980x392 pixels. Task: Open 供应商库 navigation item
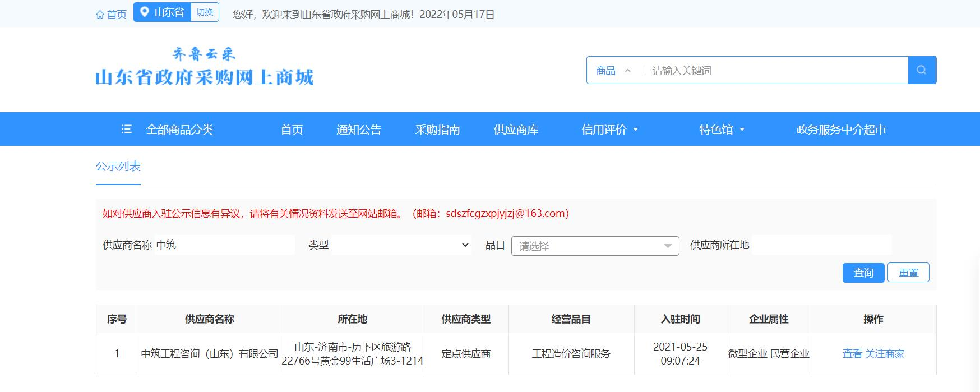[516, 130]
